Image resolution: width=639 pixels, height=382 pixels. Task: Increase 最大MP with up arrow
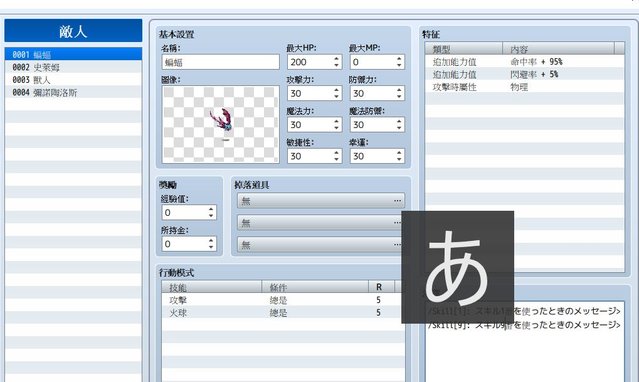[399, 59]
